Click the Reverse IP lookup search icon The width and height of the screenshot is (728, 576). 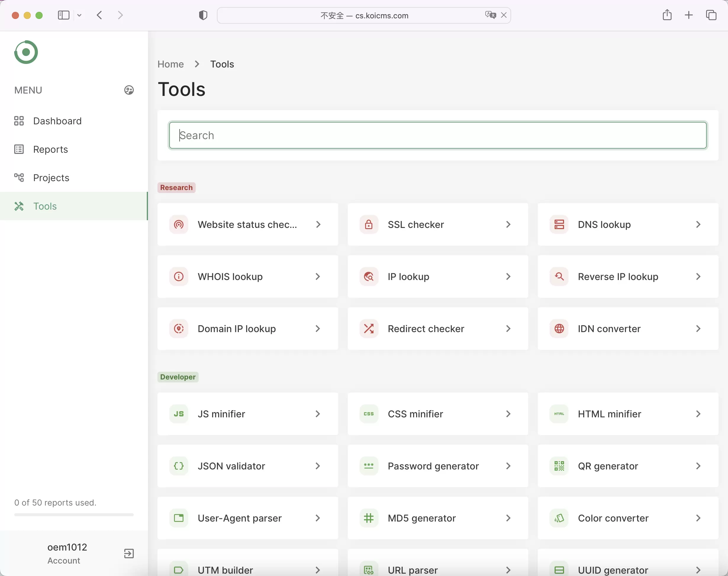coord(559,276)
